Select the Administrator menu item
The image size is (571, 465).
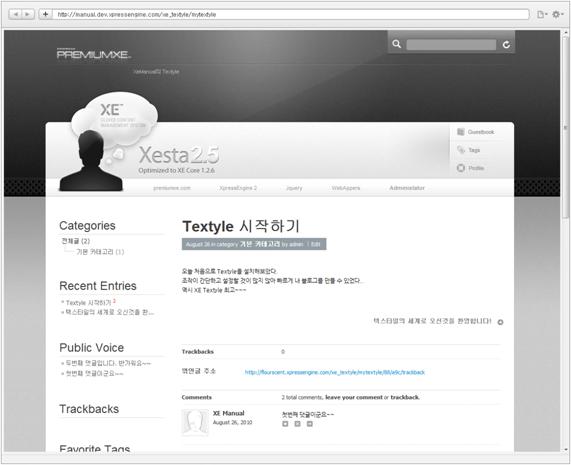tap(407, 188)
